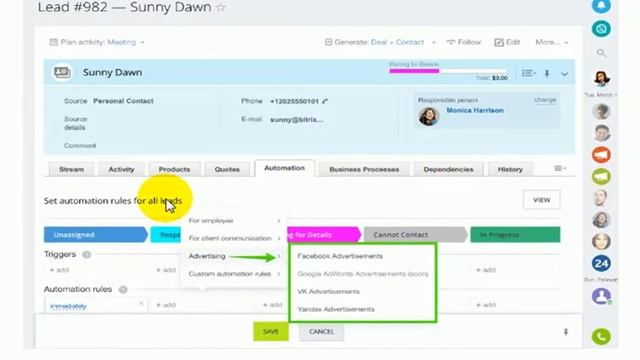Click the Triggers help question icon
The width and height of the screenshot is (640, 360).
pos(87,255)
